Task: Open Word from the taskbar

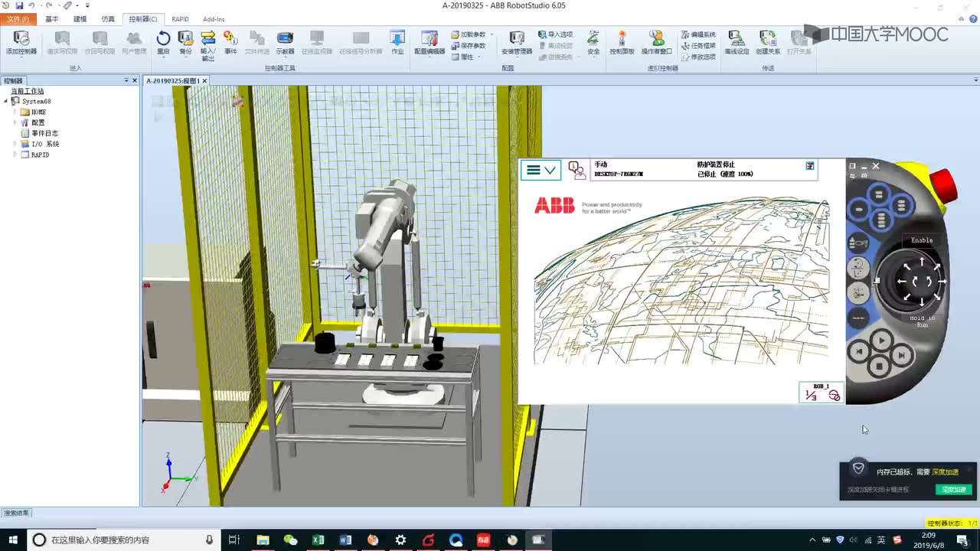Action: click(x=345, y=540)
